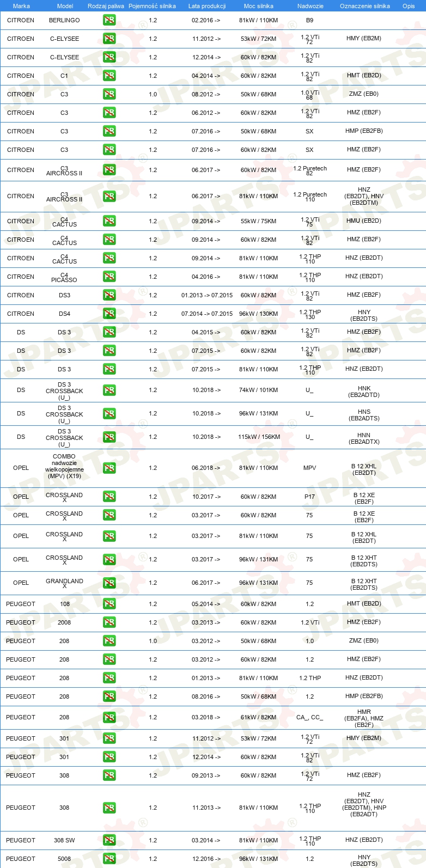Click the petrol fuel icon in the Citroen C1 row
Viewport: 426px width, 868px height.
pos(109,76)
